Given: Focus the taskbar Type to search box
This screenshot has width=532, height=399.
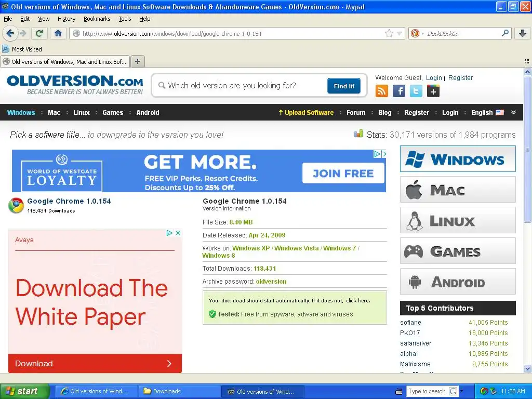Looking at the screenshot, I should 427,391.
